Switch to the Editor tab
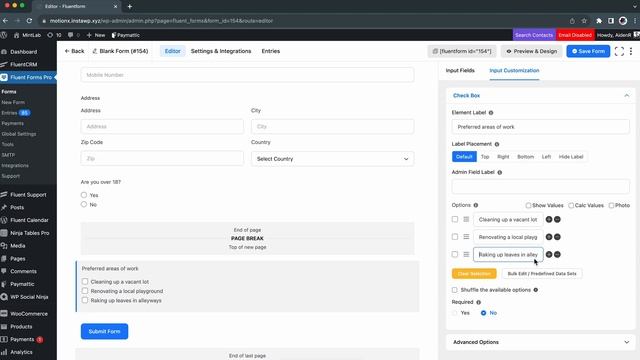This screenshot has height=360, width=640. coord(172,51)
